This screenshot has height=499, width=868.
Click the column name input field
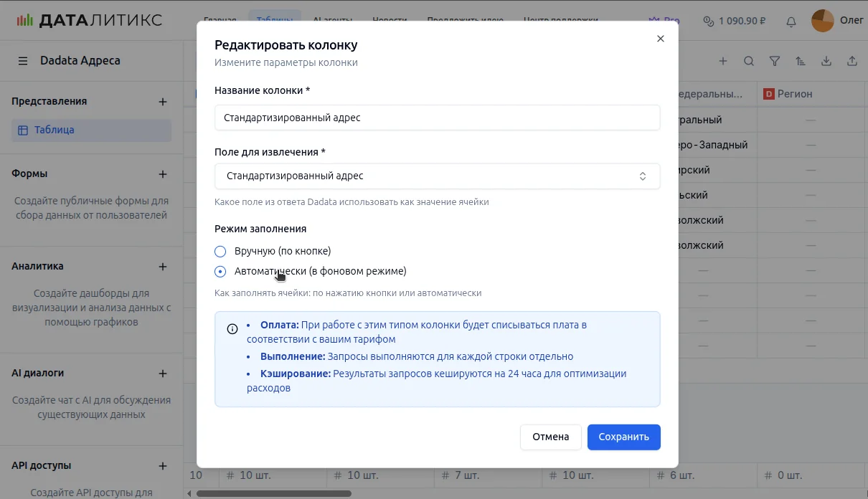pos(437,118)
